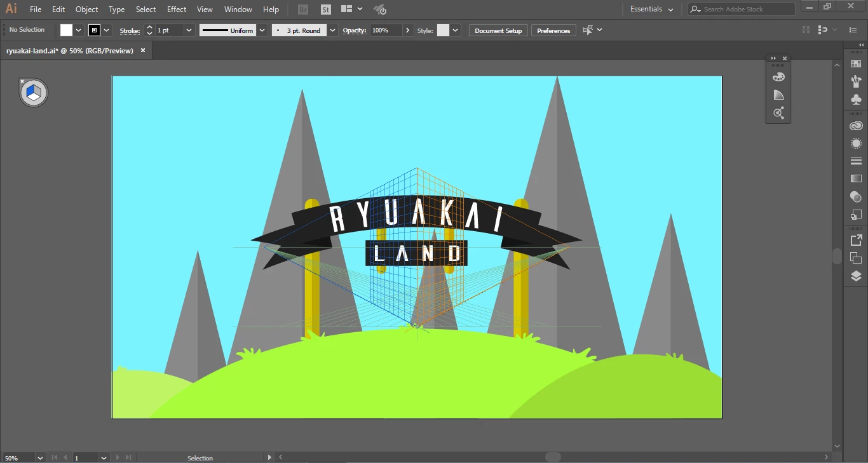Screen dimensions: 868x463
Task: Open the stroke color dropdown arrow
Action: pyautogui.click(x=107, y=30)
